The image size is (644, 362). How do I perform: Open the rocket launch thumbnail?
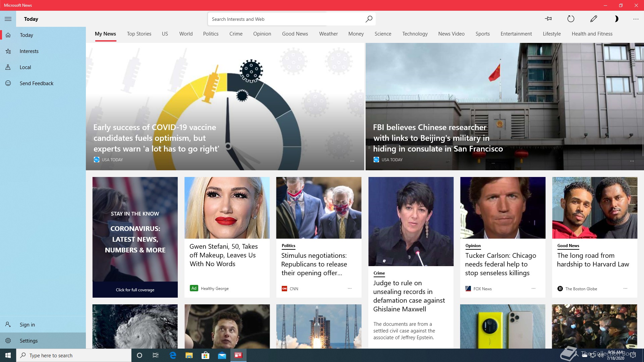(x=319, y=326)
